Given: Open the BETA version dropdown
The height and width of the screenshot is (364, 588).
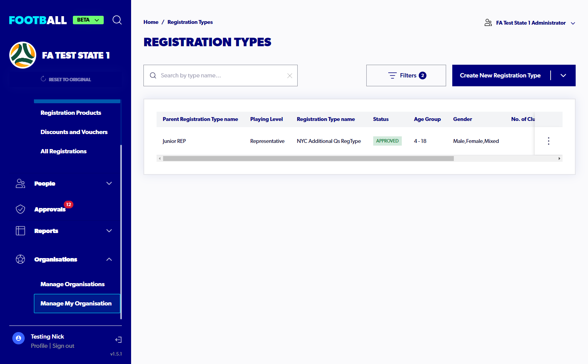Looking at the screenshot, I should coord(88,20).
